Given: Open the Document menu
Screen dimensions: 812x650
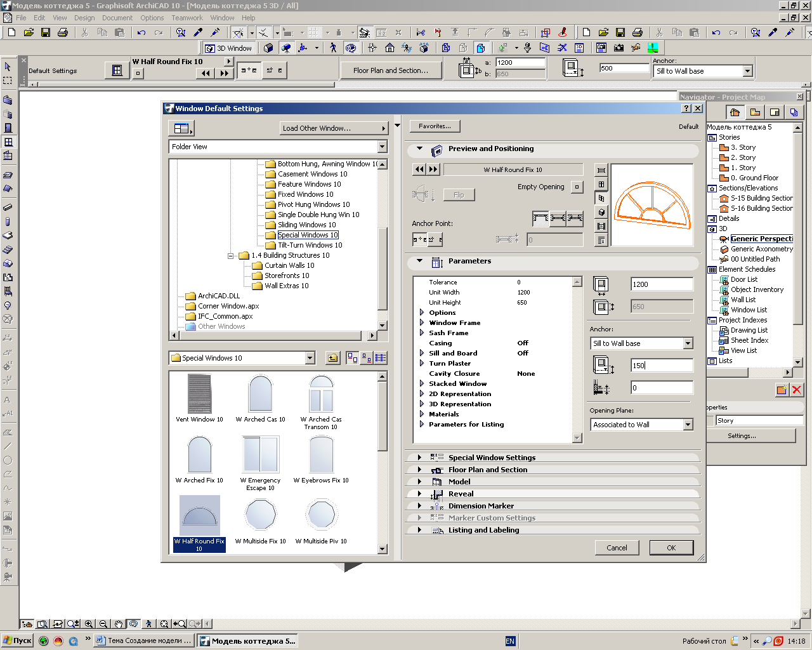Looking at the screenshot, I should (117, 18).
